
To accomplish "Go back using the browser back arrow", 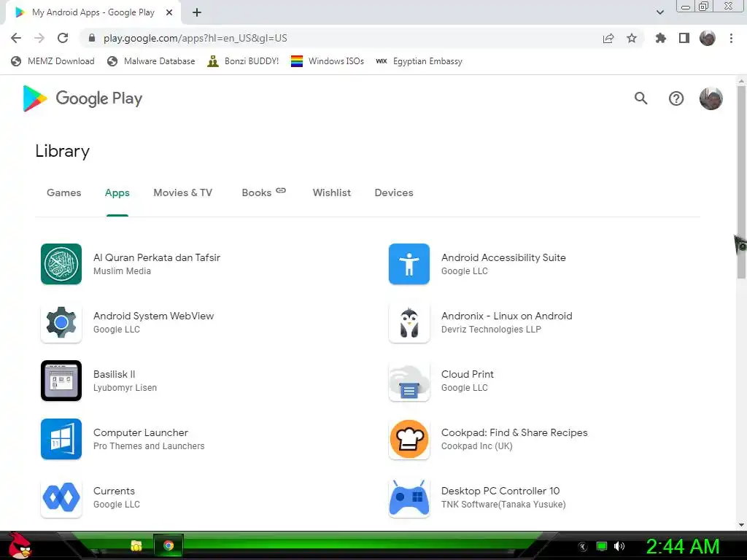I will tap(16, 38).
